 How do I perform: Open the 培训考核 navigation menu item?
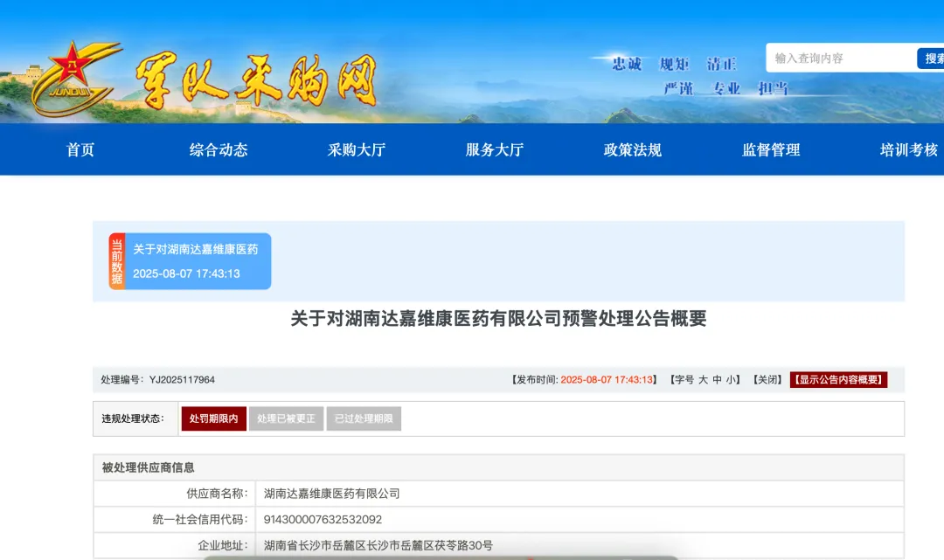coord(909,149)
